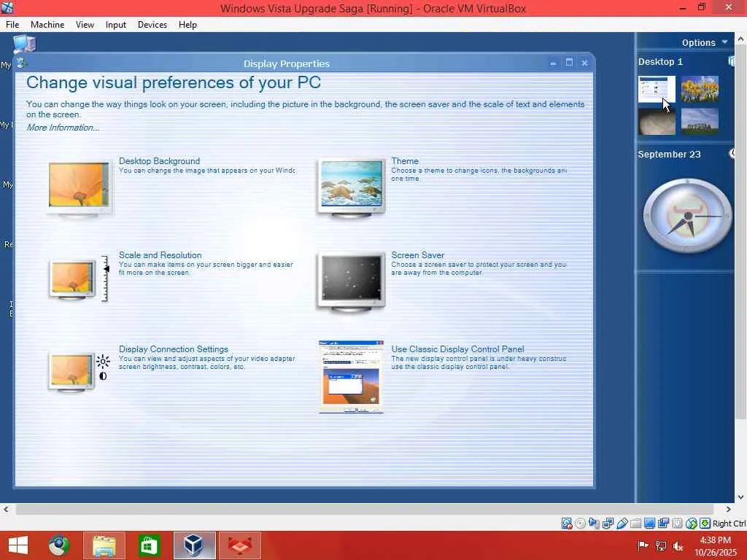Open the File menu
This screenshot has height=560, width=747.
12,24
